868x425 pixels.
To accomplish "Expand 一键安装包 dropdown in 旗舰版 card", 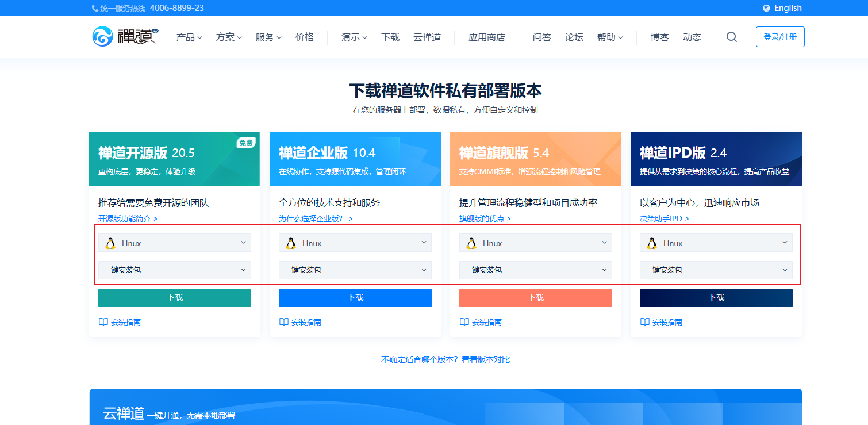I will 536,270.
